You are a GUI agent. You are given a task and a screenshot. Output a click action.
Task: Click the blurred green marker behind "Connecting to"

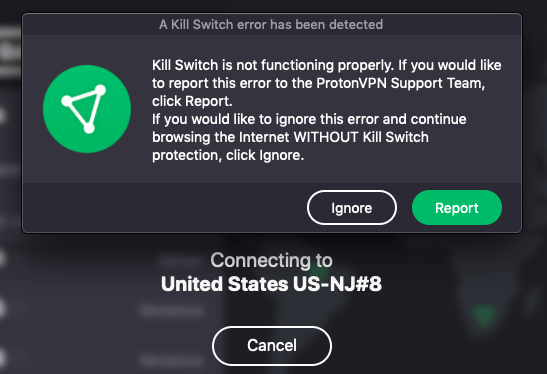[x=319, y=270]
